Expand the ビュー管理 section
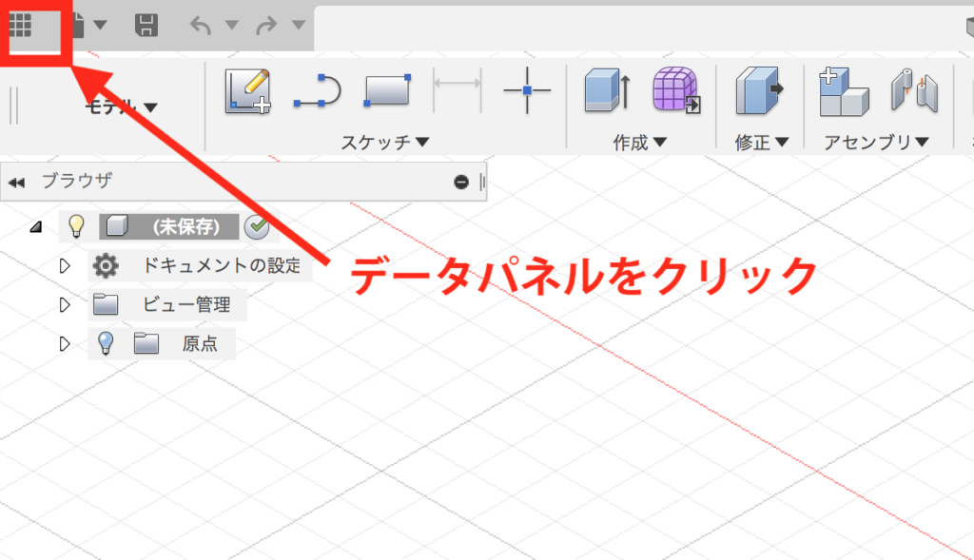Image resolution: width=974 pixels, height=560 pixels. (x=65, y=304)
